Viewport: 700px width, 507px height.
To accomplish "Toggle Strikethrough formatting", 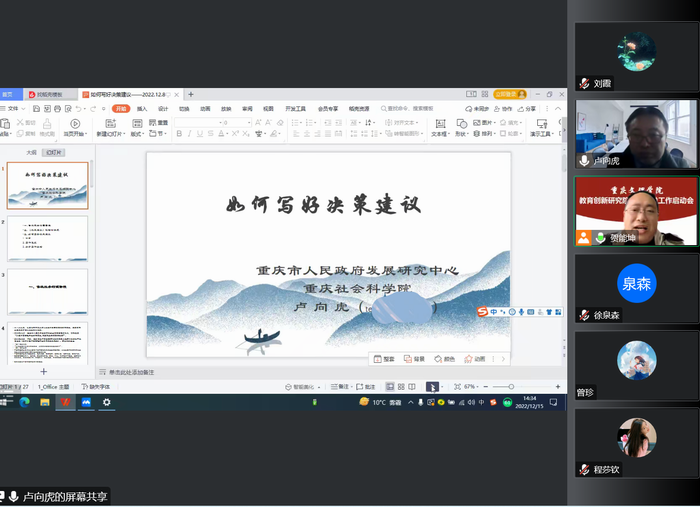I will (x=210, y=133).
